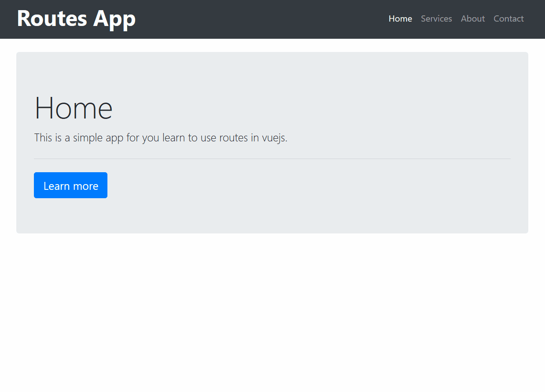Click the "simple app for you learn" description
Viewport: 545px width, 392px height.
tap(161, 138)
